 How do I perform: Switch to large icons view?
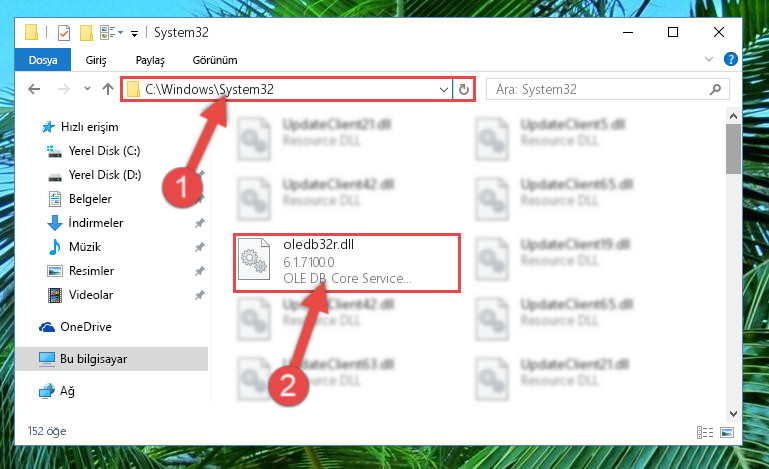click(x=727, y=432)
